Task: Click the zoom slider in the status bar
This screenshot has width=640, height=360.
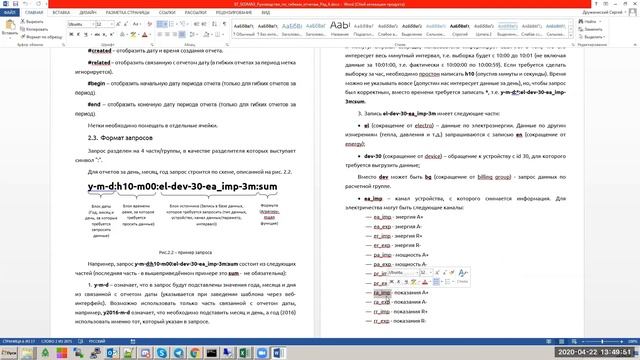Action: (602, 341)
